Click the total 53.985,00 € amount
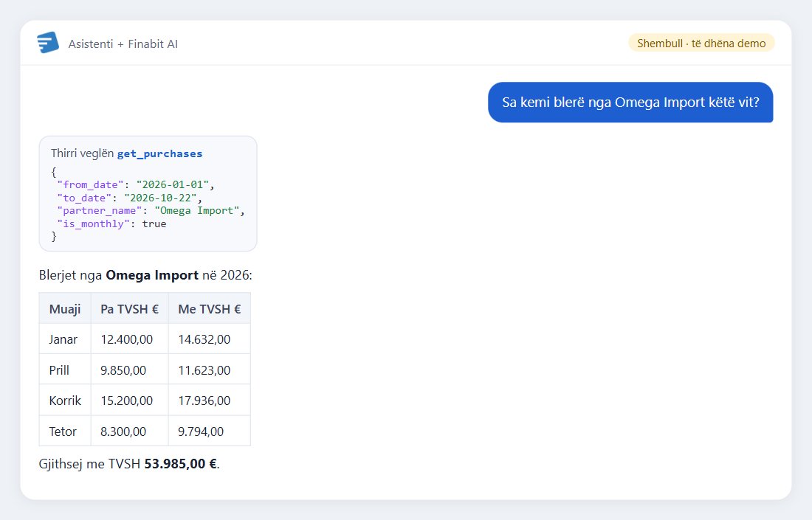 pos(180,464)
